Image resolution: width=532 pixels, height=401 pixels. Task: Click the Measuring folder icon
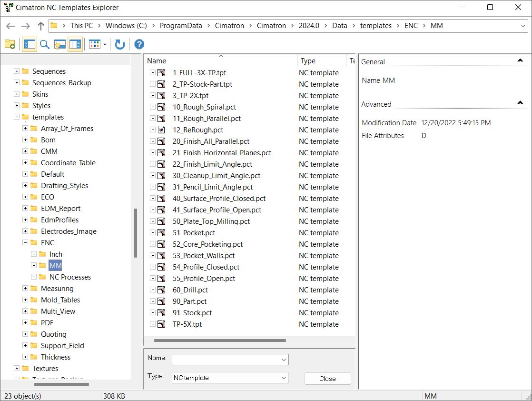(34, 288)
